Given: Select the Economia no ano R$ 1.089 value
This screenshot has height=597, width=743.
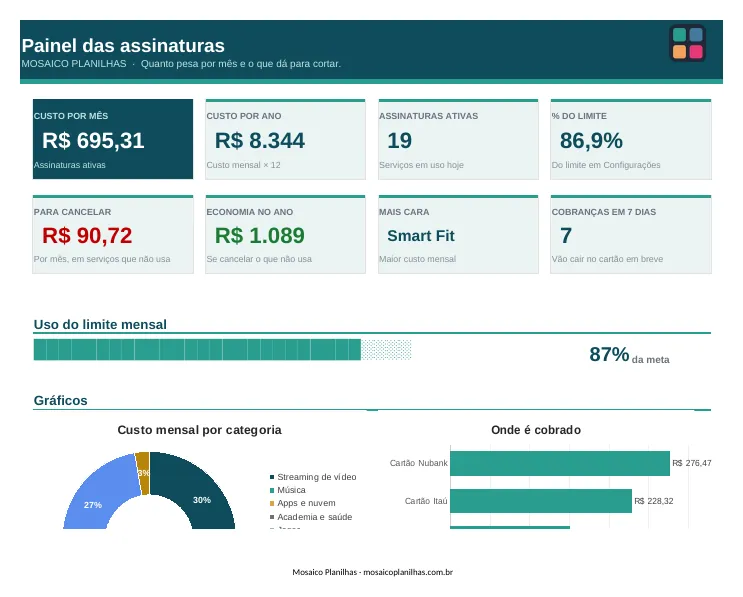Looking at the screenshot, I should (x=260, y=235).
